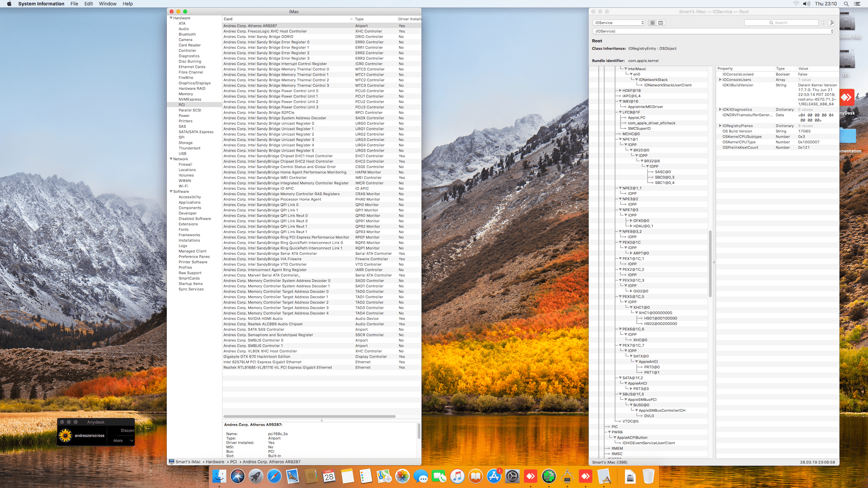Click More in AnyDesk panel

(x=118, y=441)
